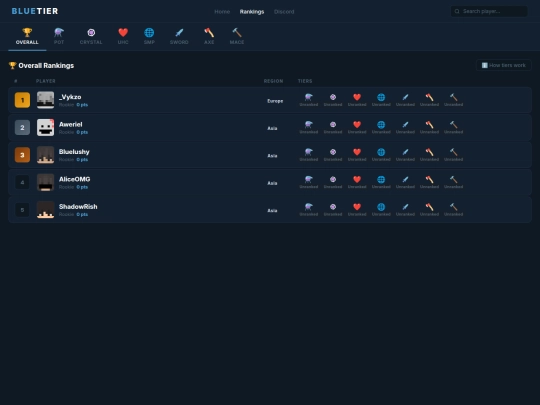Click _Vykzo's SMP globe tier icon
The image size is (540, 405).
(381, 97)
